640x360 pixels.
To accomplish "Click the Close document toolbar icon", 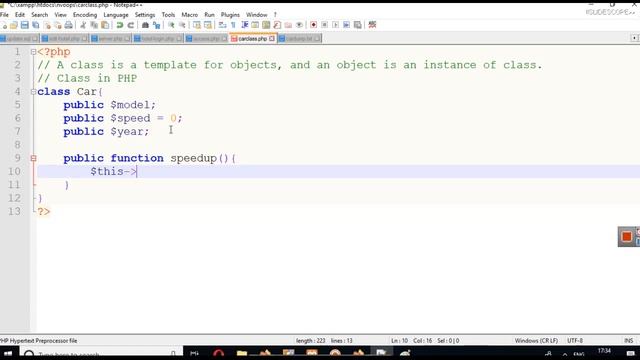I will (x=47, y=25).
